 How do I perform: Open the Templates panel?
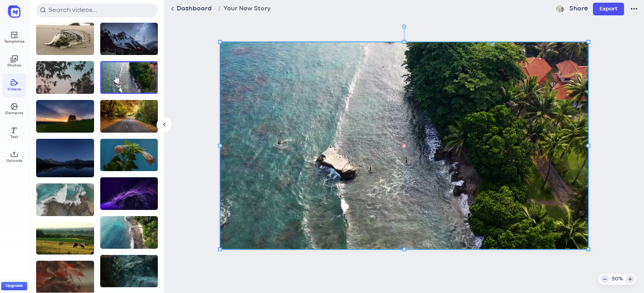(x=14, y=37)
